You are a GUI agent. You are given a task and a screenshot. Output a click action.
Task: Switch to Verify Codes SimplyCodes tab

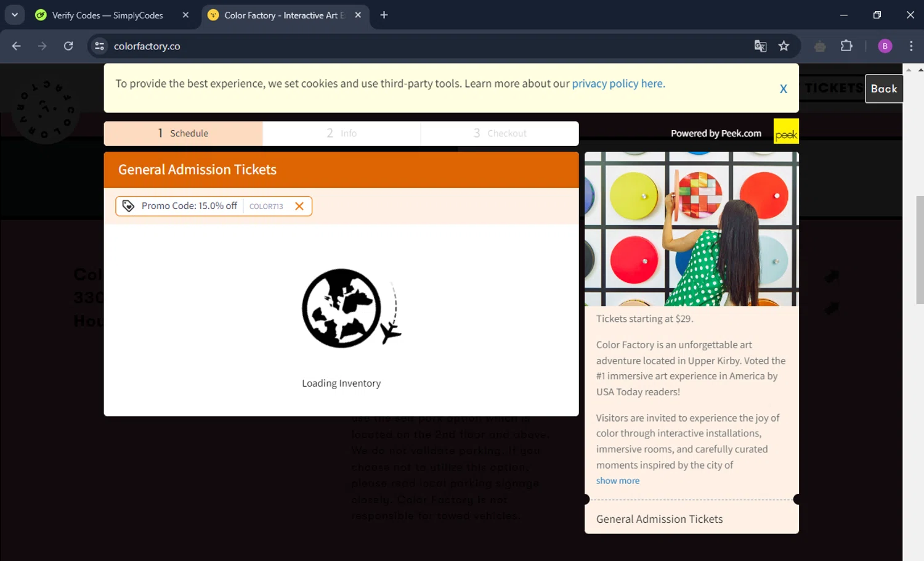108,15
